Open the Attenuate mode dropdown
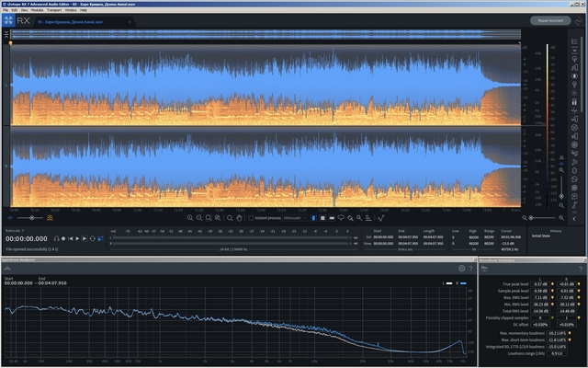This screenshot has width=588, height=368. [295, 218]
